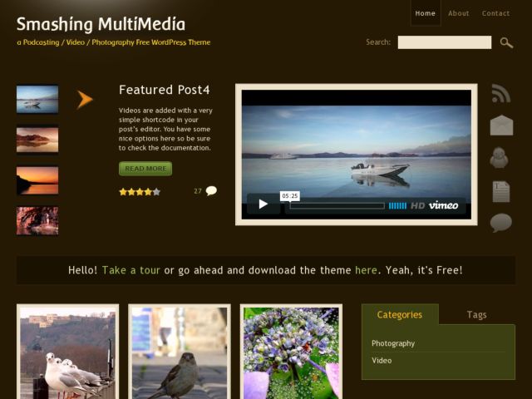The width and height of the screenshot is (532, 399).
Task: Follow the Take a tour link
Action: point(131,270)
